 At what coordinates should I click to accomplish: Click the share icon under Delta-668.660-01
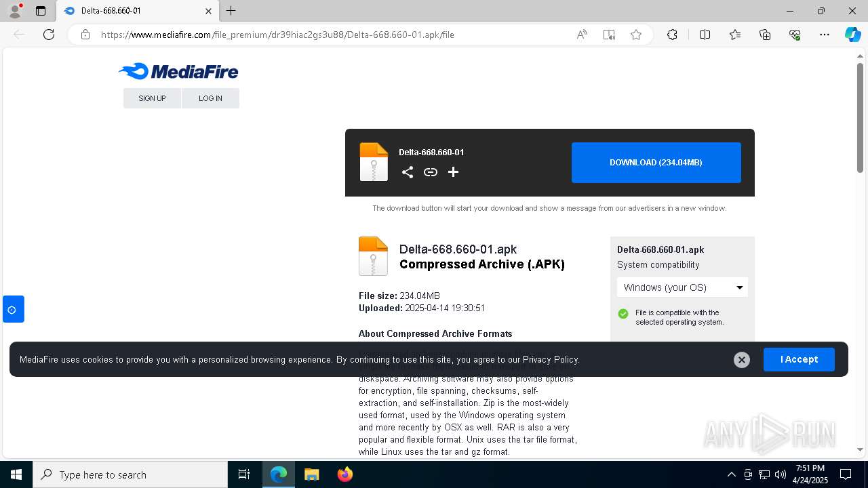coord(408,172)
